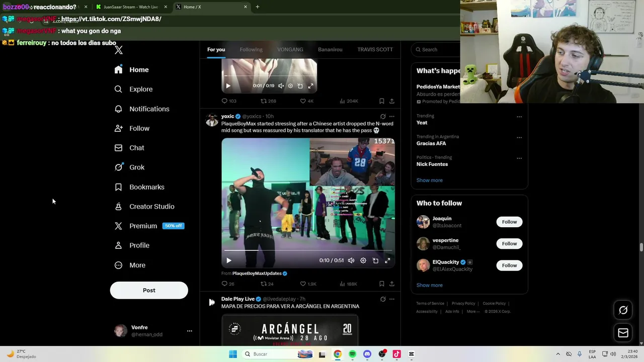Switch to the TRAVIS SCOTT tab
The width and height of the screenshot is (644, 362).
click(x=375, y=49)
